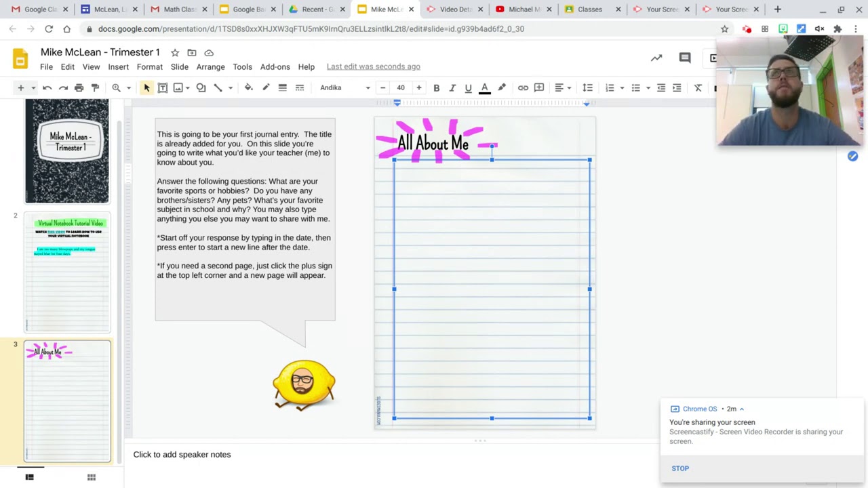Open the fill color bucket
Screen dimensions: 868x488
tap(248, 87)
